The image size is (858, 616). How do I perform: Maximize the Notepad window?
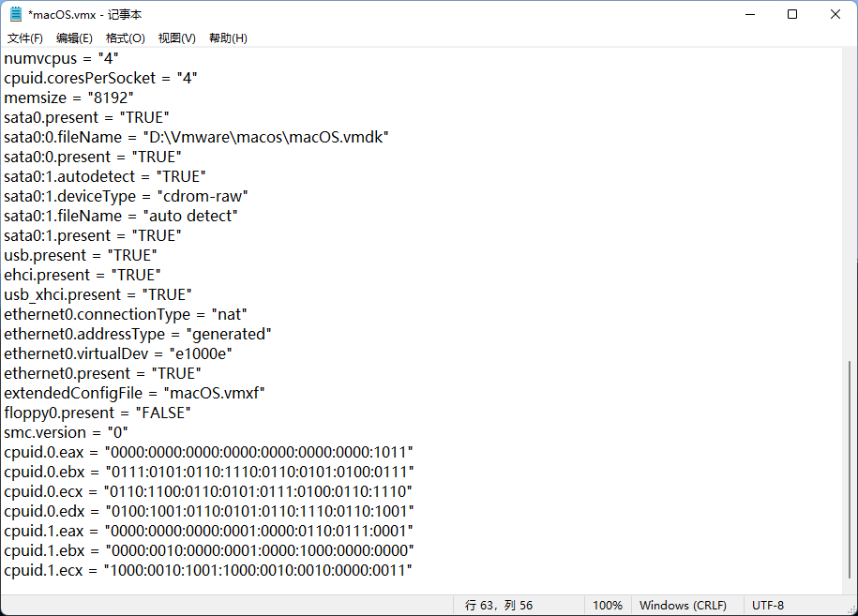pos(792,15)
